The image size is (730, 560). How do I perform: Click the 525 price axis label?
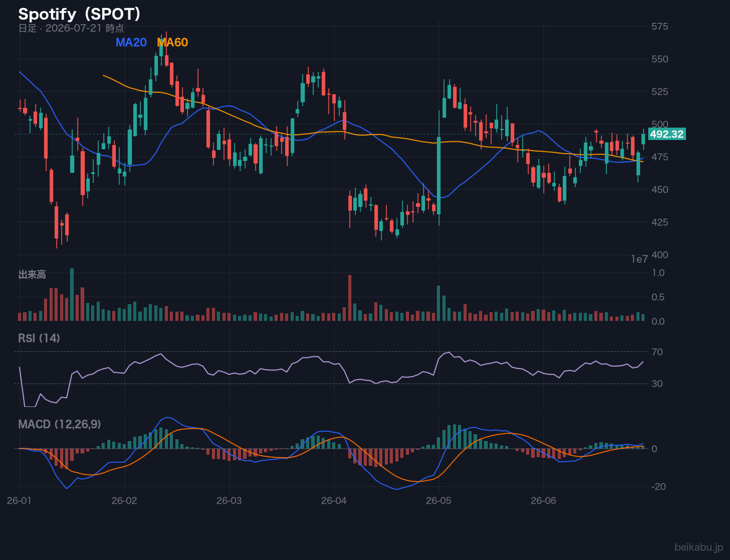coord(660,92)
